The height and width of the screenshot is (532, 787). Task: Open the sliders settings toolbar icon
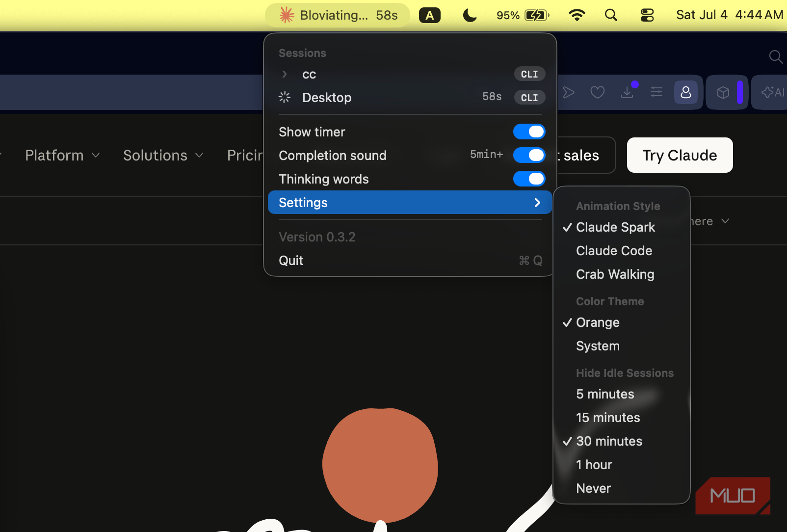[656, 92]
